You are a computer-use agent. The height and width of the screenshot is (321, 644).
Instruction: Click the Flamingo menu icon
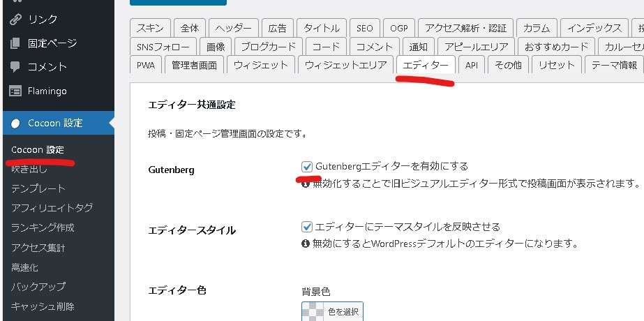point(15,91)
